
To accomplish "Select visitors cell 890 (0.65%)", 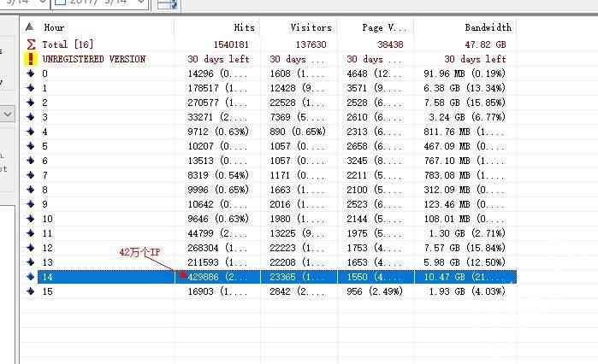I will [x=298, y=132].
